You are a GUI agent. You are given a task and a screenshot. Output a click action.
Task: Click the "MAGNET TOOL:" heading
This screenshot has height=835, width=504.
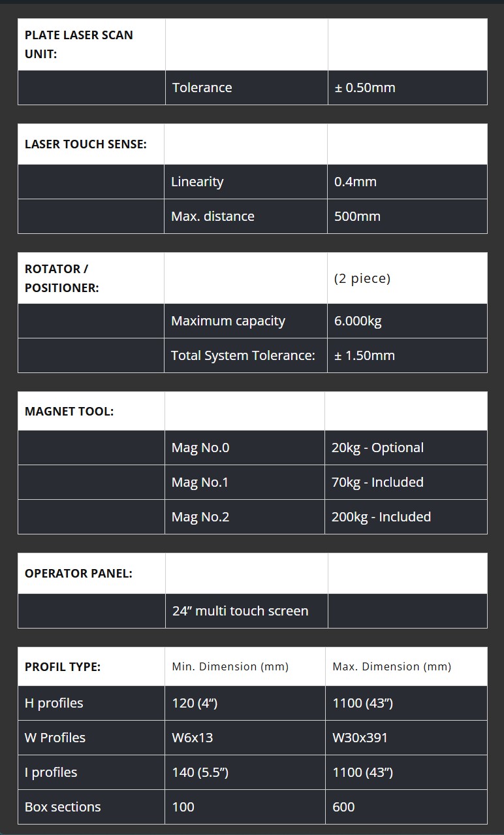(x=69, y=411)
